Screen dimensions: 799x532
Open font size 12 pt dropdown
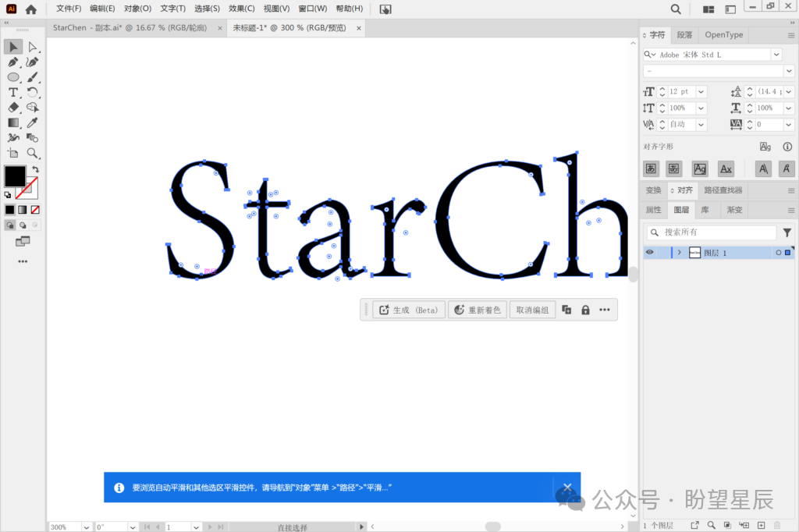[x=701, y=92]
